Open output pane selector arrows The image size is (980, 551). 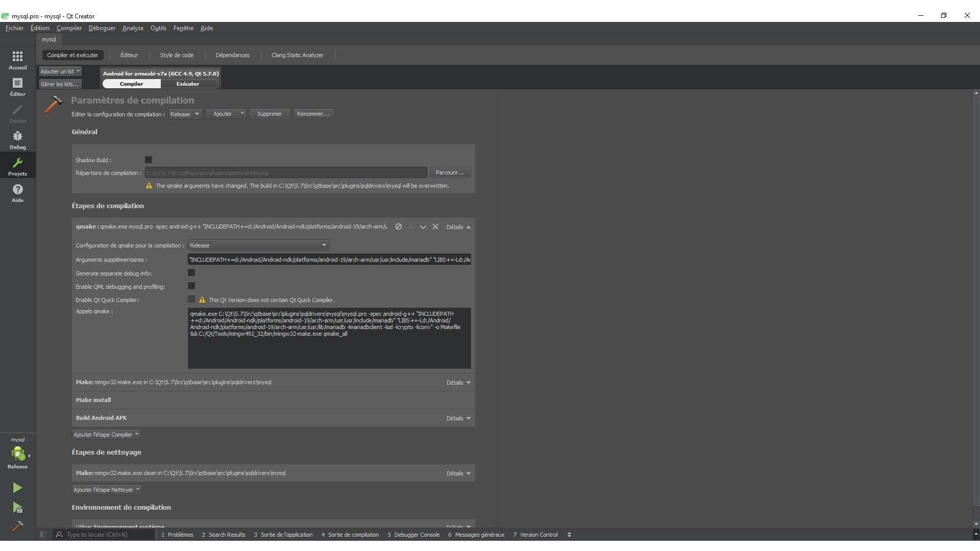click(569, 535)
